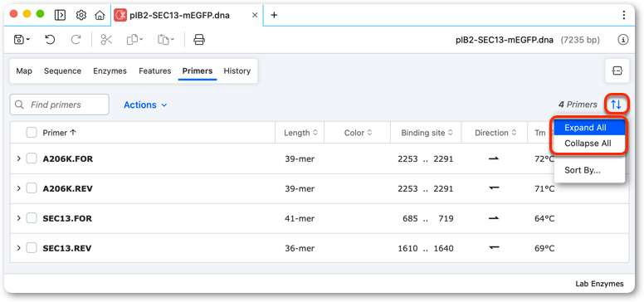Viewport: 644px width, 302px height.
Task: Switch to the Map tab
Action: (x=24, y=71)
